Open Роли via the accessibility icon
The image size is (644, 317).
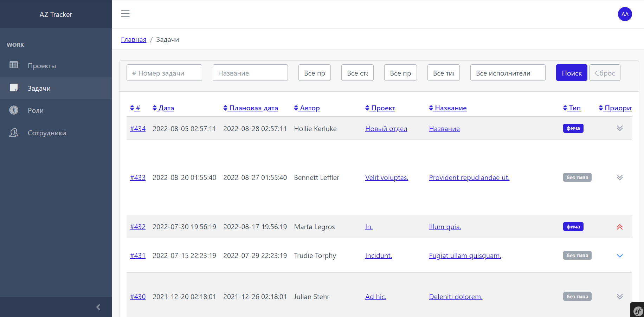click(x=35, y=110)
